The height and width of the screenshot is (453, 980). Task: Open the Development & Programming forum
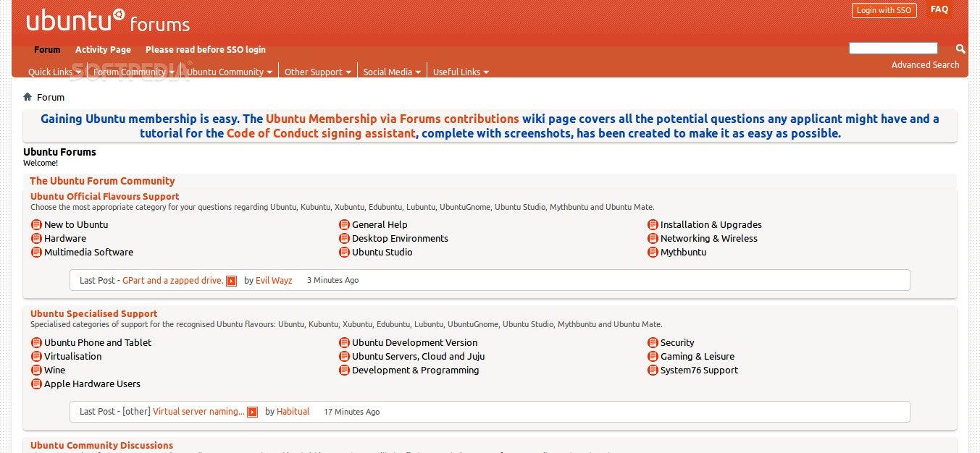pyautogui.click(x=416, y=370)
